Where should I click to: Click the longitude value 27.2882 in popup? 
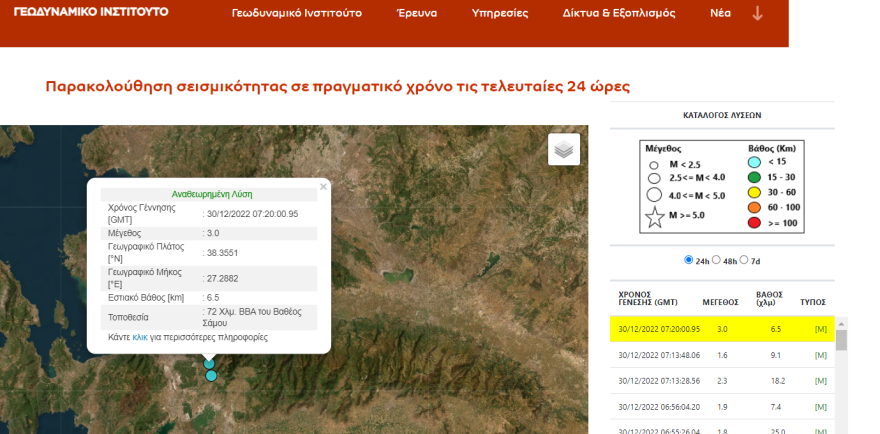[x=220, y=278]
